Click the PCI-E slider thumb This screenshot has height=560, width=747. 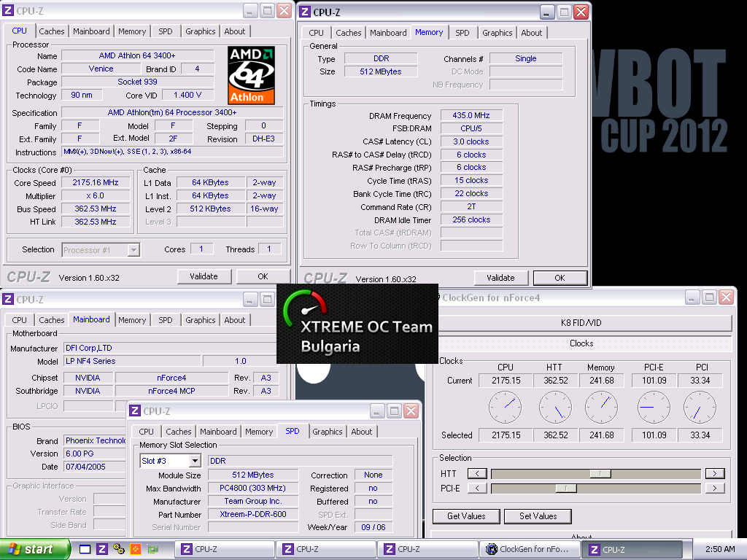coord(566,488)
